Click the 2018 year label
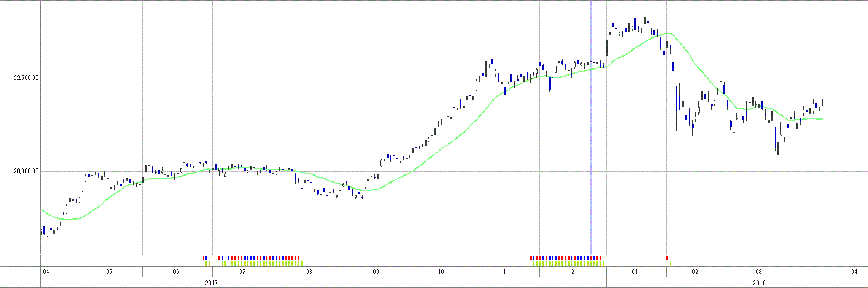Viewport: 868px width, 288px height. point(759,283)
